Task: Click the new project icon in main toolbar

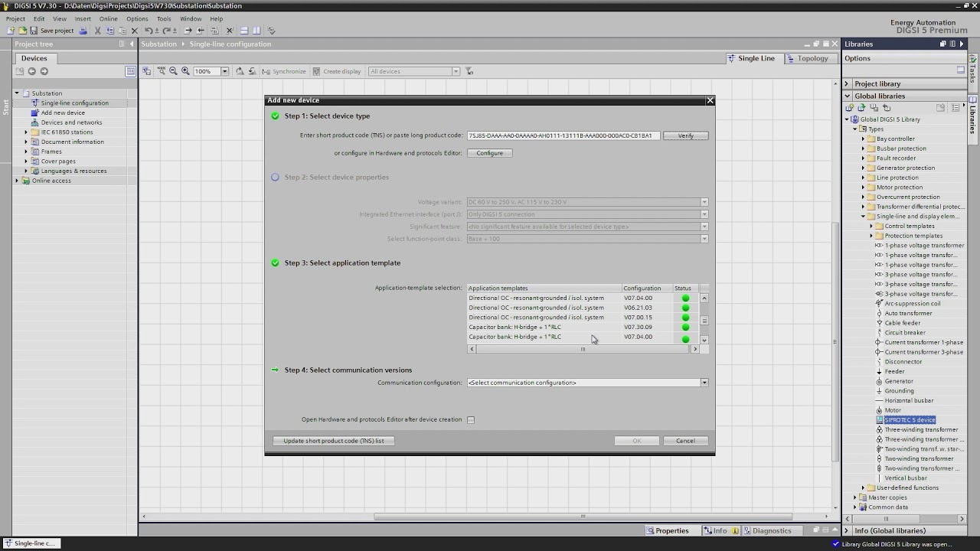Action: (11, 31)
